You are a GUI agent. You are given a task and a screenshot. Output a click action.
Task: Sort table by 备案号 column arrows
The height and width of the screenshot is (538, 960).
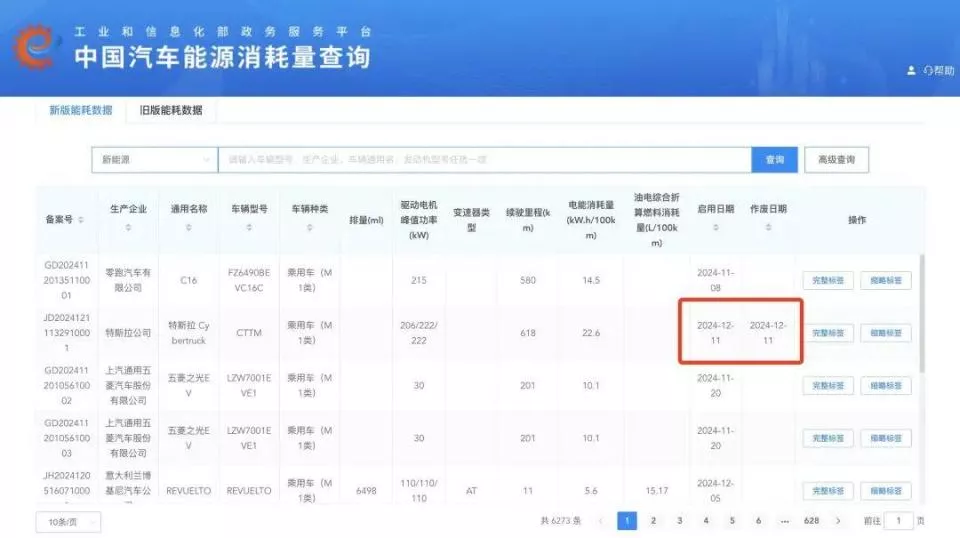81,220
